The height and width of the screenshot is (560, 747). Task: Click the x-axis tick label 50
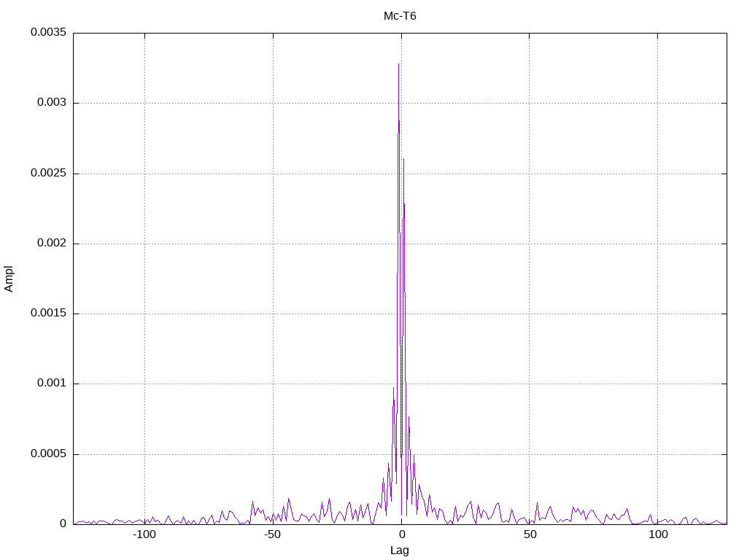(x=530, y=534)
